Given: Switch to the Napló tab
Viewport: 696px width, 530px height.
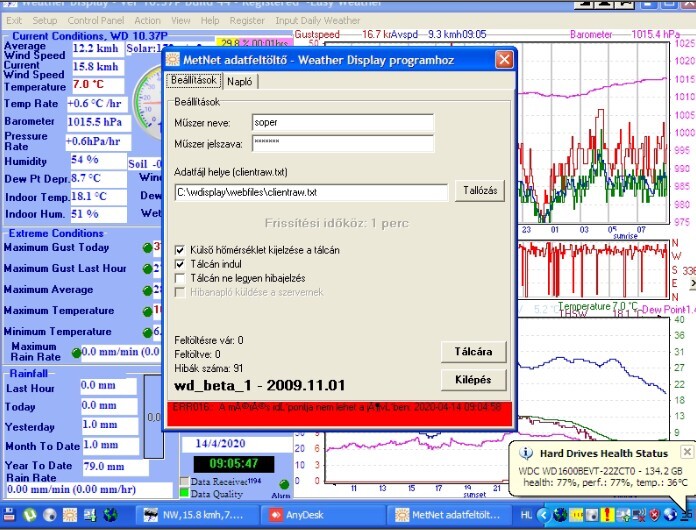Looking at the screenshot, I should pos(239,81).
